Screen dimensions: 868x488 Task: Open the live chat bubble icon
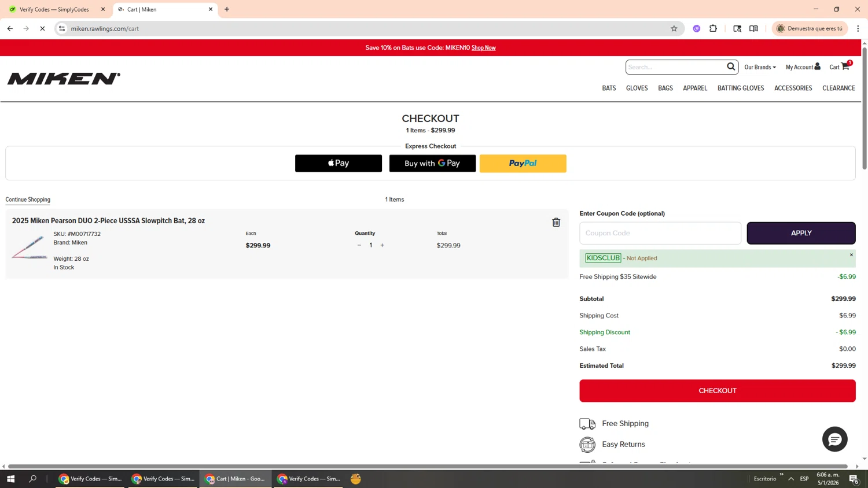(x=834, y=439)
